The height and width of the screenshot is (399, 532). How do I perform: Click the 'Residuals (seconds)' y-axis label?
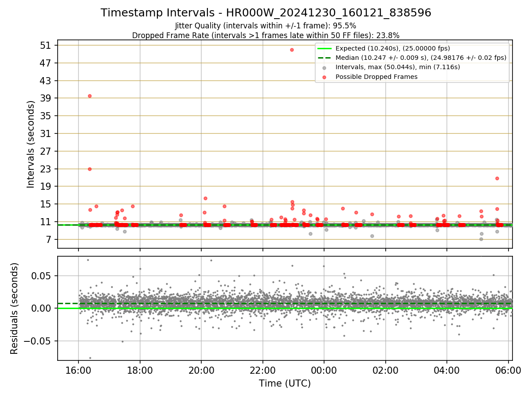15,308
